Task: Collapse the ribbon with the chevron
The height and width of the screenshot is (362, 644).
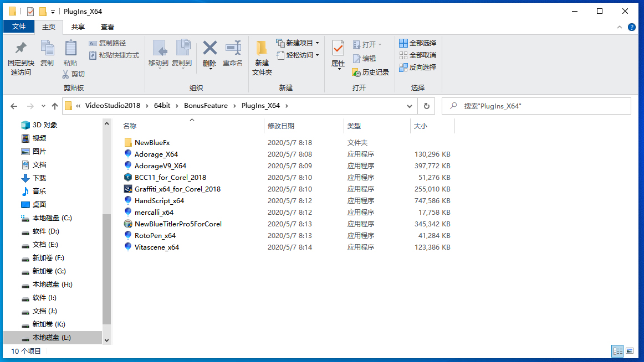Action: pyautogui.click(x=620, y=28)
